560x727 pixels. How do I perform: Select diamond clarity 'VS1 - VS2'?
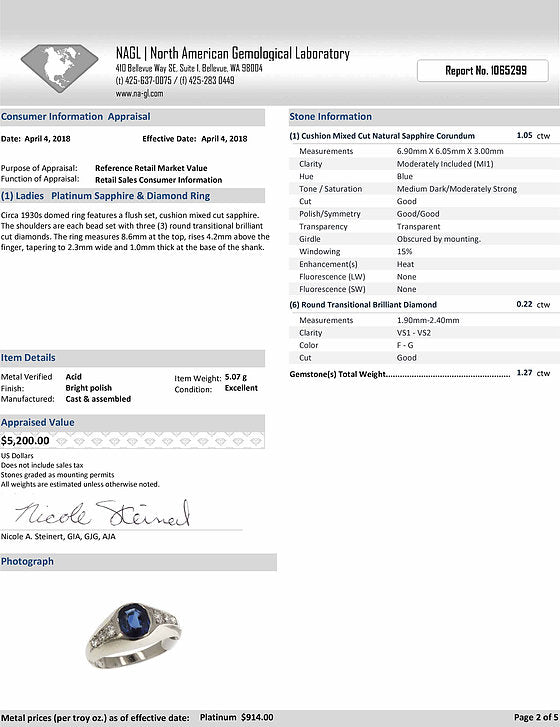414,332
